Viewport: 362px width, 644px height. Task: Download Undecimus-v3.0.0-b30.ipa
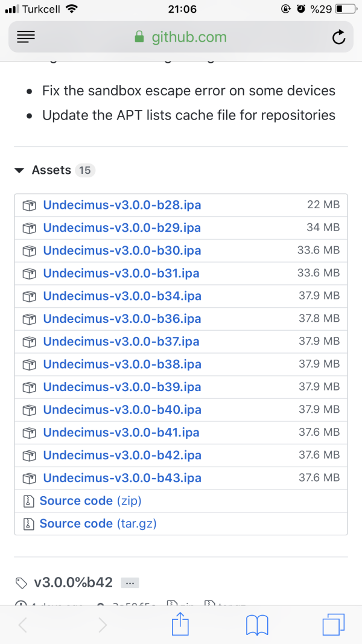pyautogui.click(x=122, y=250)
